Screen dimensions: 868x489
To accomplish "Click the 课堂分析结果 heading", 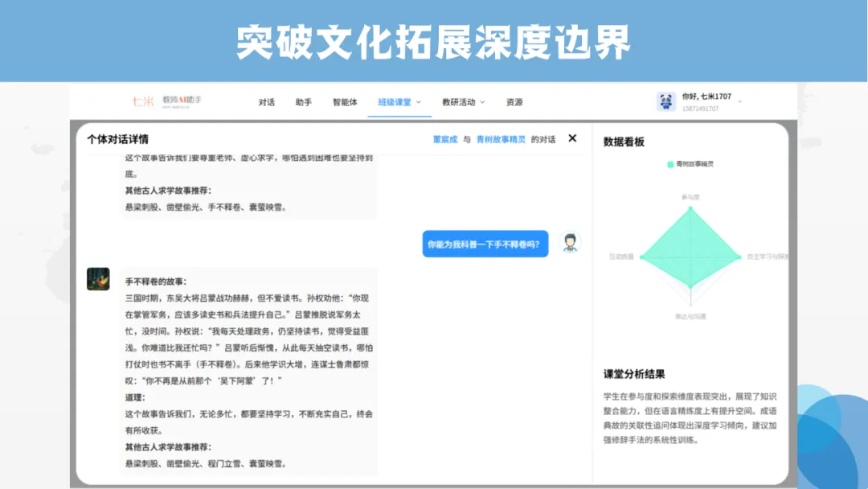I will [x=634, y=374].
